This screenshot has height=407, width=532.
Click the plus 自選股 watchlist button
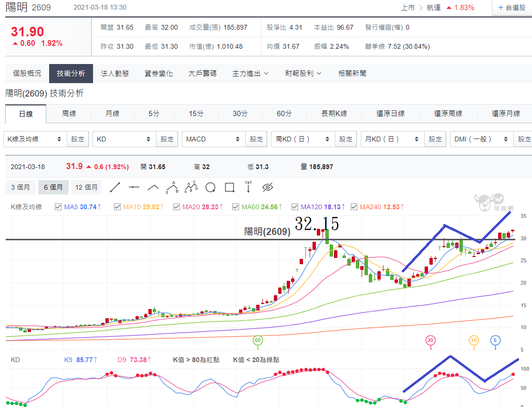[x=511, y=8]
